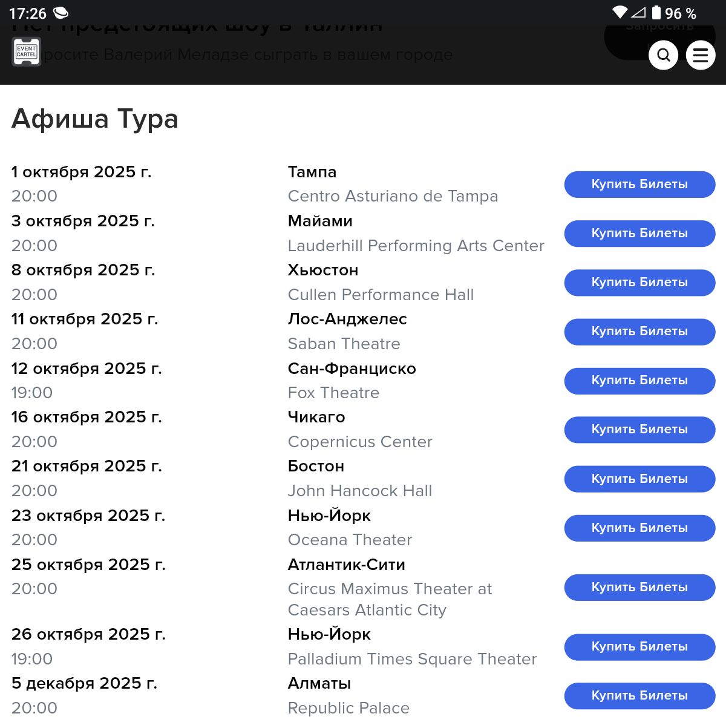Buy tickets for the Атлантик-Сити show

[639, 588]
